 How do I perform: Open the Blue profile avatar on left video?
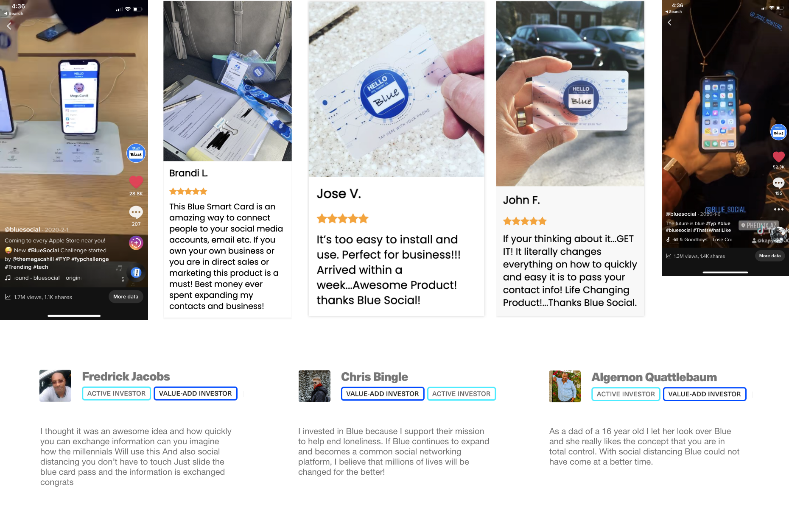coord(136,153)
